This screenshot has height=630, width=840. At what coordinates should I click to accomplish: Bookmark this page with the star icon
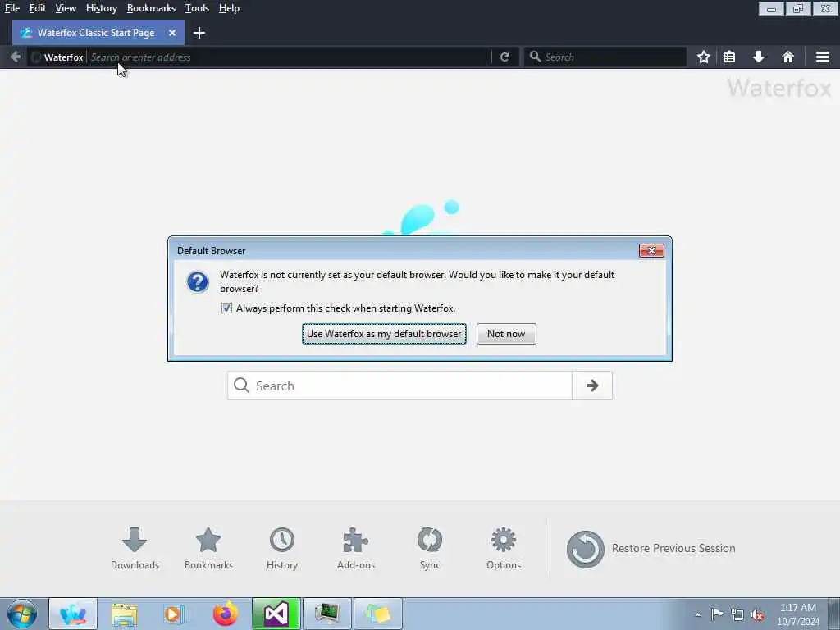click(x=703, y=57)
